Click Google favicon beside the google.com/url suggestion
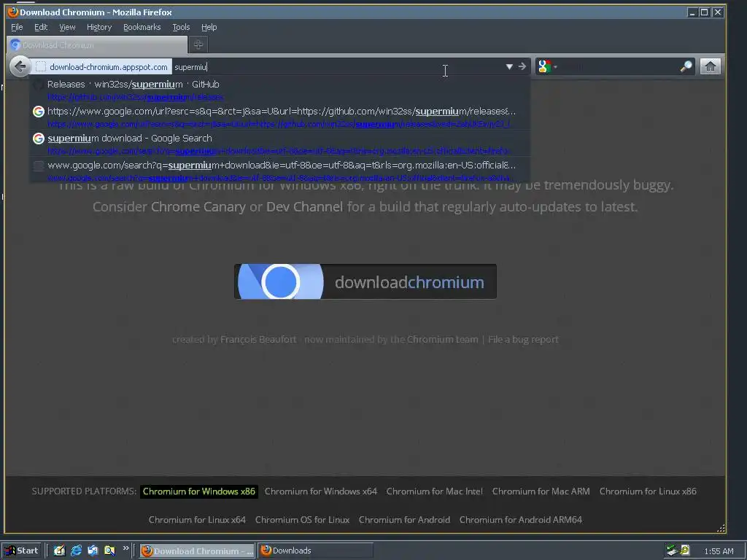 pos(39,112)
